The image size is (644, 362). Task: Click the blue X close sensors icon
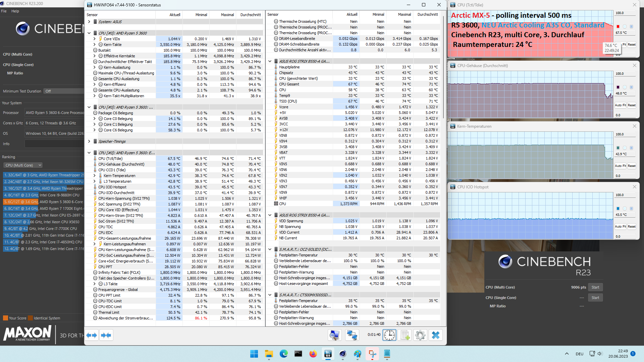(x=435, y=335)
